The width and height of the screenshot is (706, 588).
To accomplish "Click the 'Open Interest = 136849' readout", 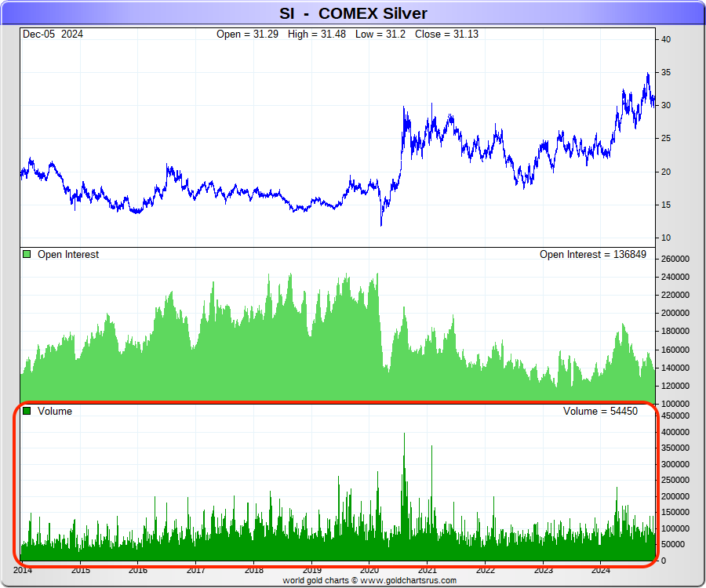I will (x=592, y=255).
